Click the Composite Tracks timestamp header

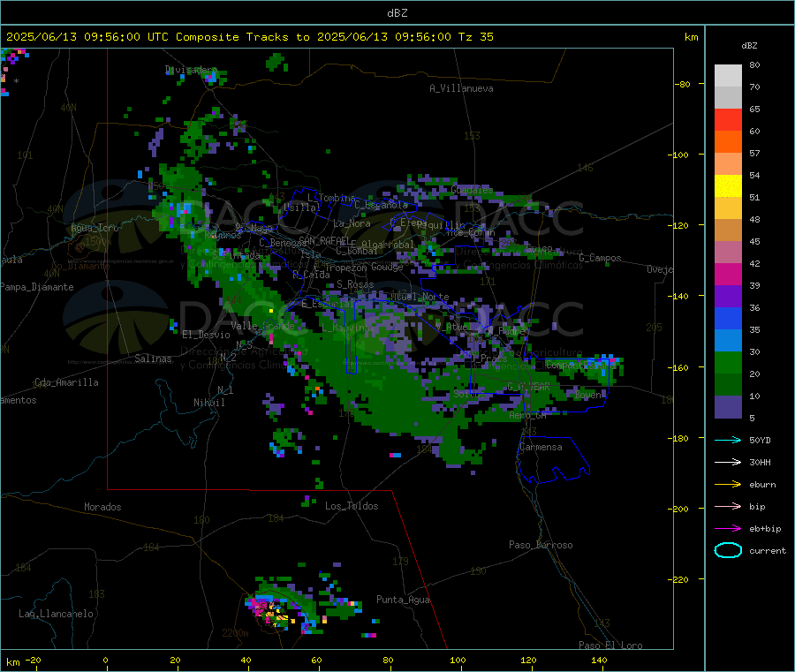(249, 37)
